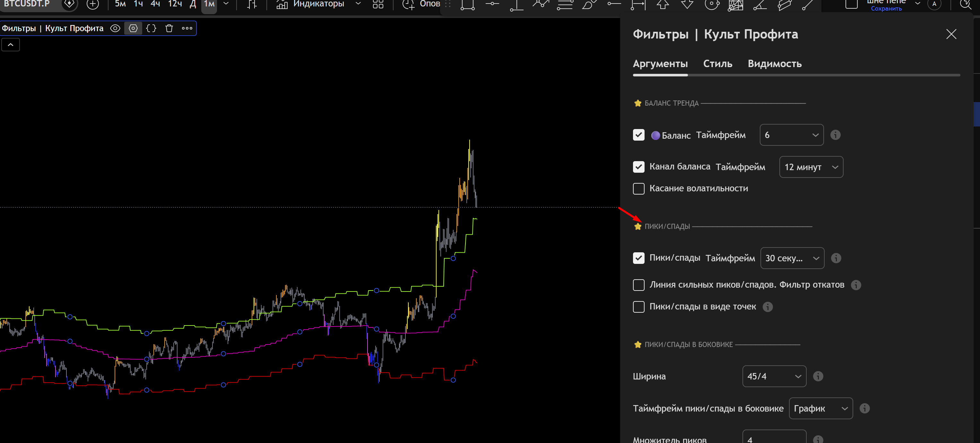
Task: Open Ширина 45/4 dropdown
Action: pyautogui.click(x=774, y=376)
